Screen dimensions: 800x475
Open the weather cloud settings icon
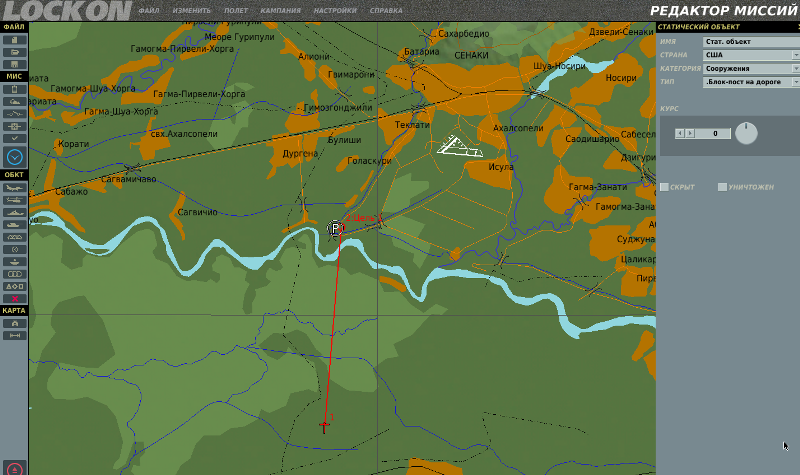[14, 102]
